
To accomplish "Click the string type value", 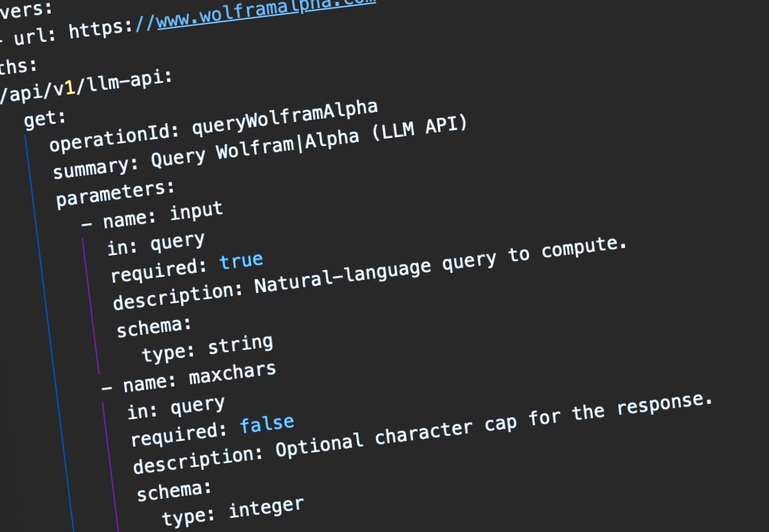I will pyautogui.click(x=241, y=345).
